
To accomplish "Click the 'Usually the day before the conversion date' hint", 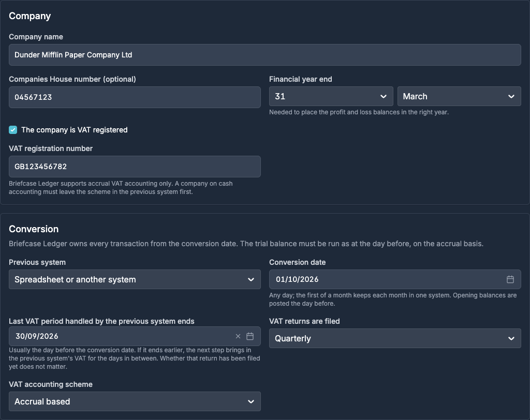I will pos(135,358).
